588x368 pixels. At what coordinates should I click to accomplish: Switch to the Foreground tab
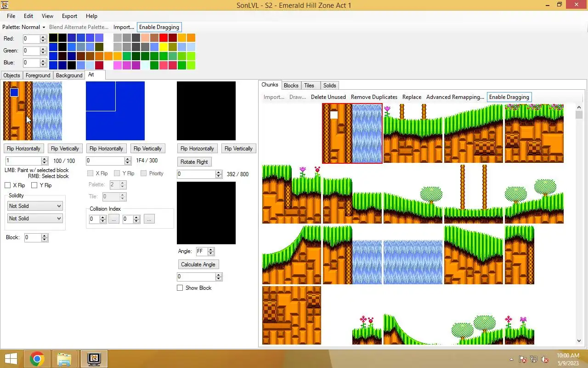(x=38, y=75)
